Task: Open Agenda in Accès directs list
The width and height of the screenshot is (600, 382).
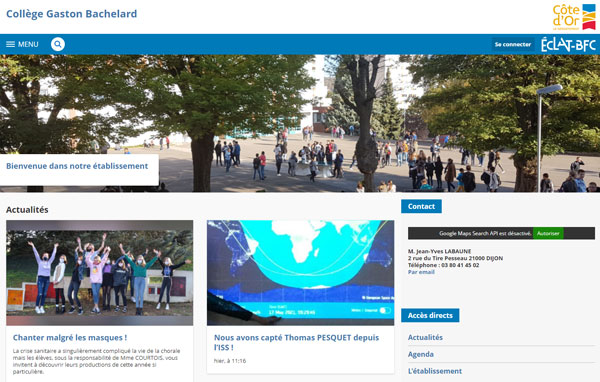Action: pos(421,354)
